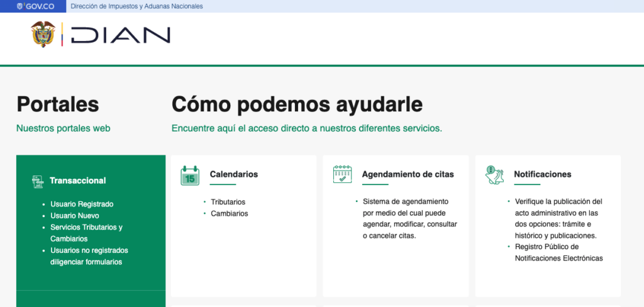Screen dimensions: 644x307
Task: Open Sistema de agendamiento description link
Action: pyautogui.click(x=410, y=219)
